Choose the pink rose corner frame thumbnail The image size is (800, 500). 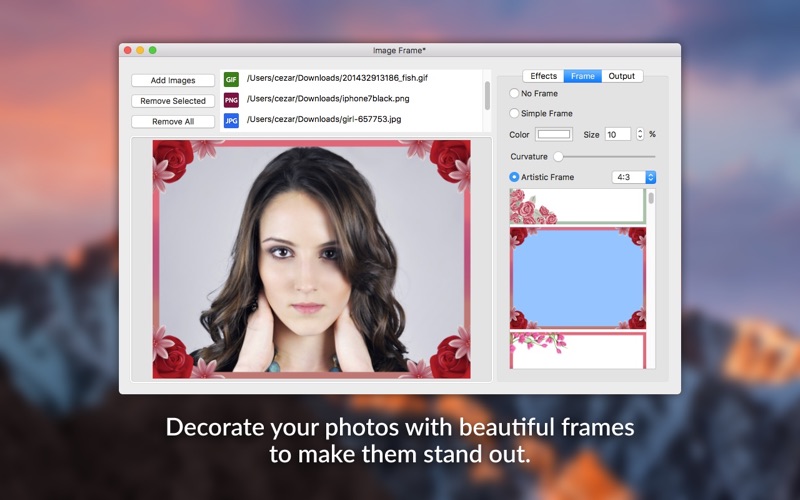[577, 207]
